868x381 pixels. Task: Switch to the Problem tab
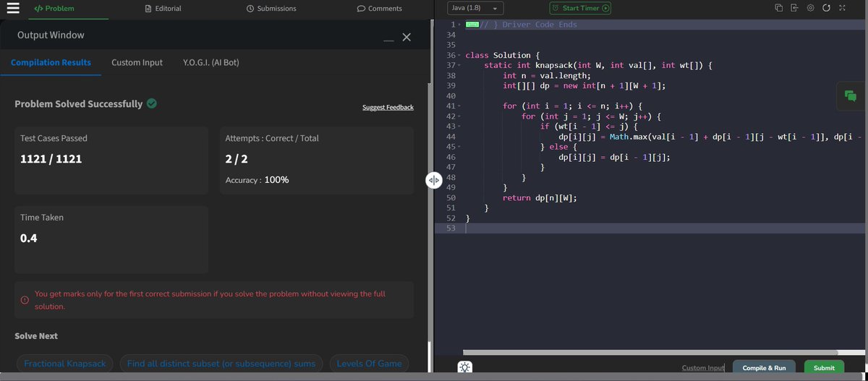pos(54,9)
